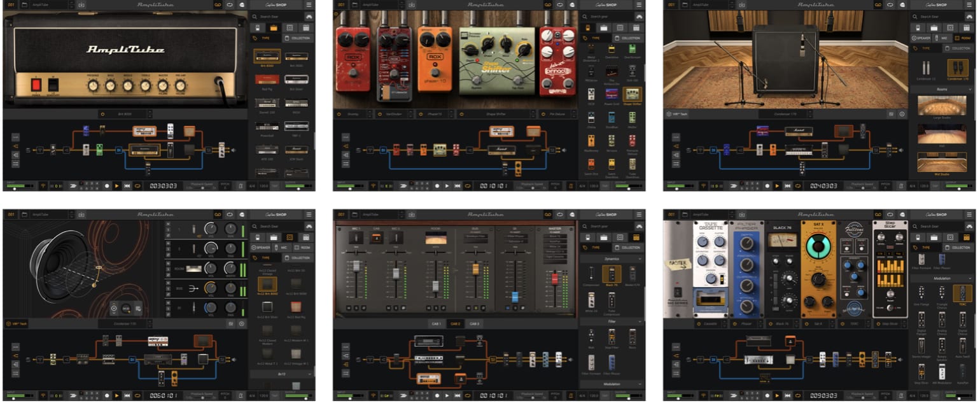Select rack category icon in mixer screenshot

point(635,237)
